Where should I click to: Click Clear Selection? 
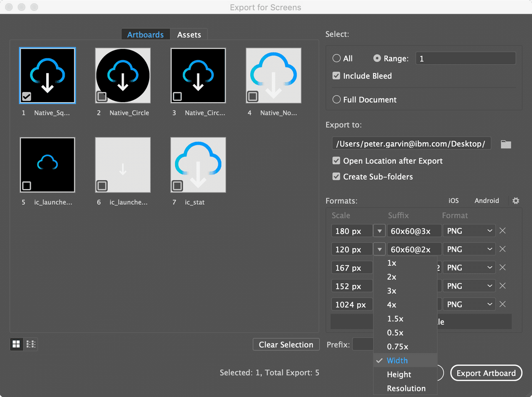pyautogui.click(x=286, y=344)
